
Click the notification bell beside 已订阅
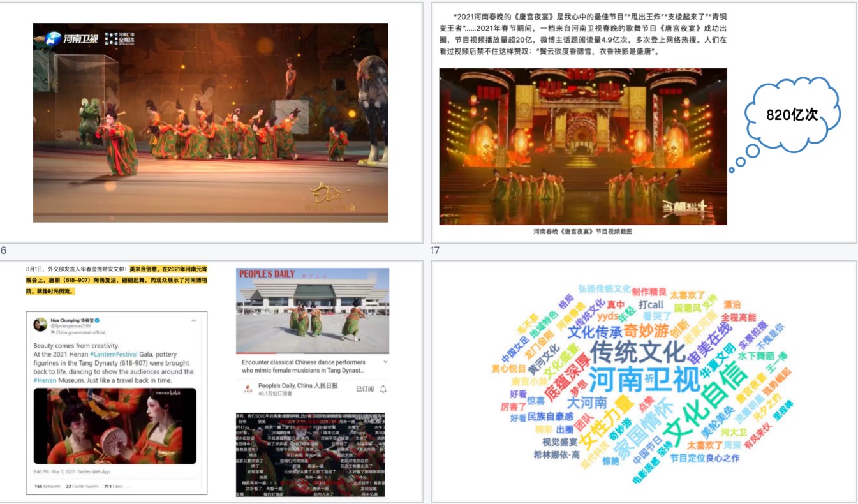(383, 389)
